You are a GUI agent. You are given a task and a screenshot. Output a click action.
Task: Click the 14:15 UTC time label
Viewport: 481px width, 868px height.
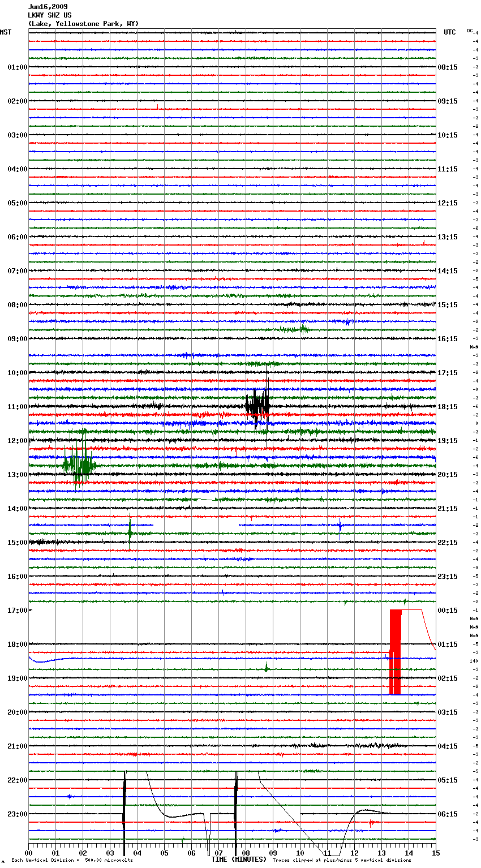[448, 271]
